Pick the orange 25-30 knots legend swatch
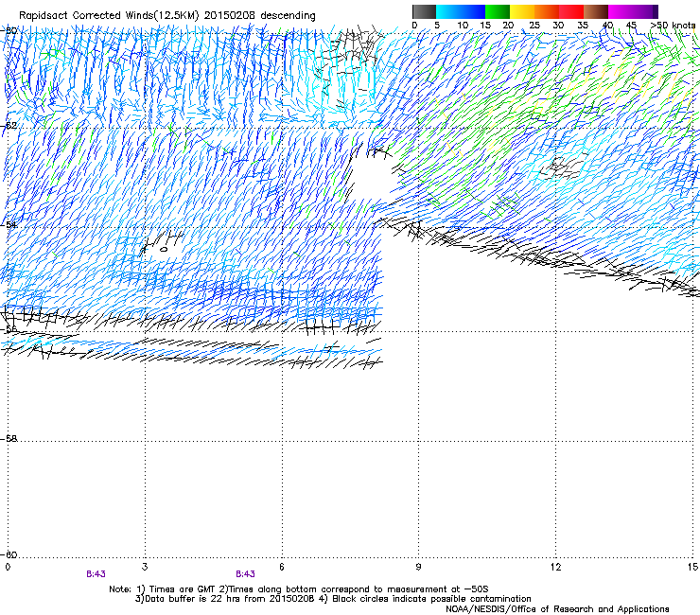Screen dimensions: 700x615 tap(547, 11)
